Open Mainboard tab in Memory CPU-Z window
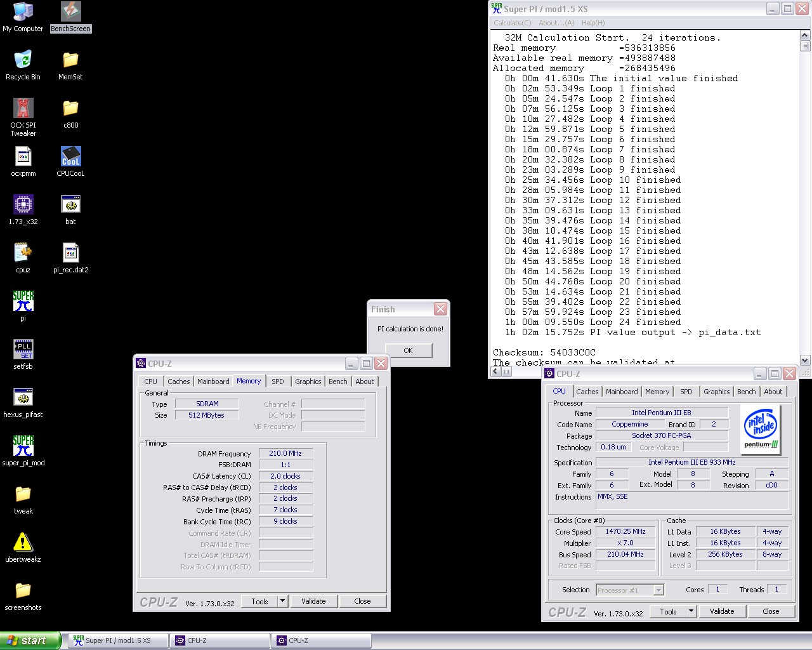Image resolution: width=812 pixels, height=650 pixels. click(213, 381)
